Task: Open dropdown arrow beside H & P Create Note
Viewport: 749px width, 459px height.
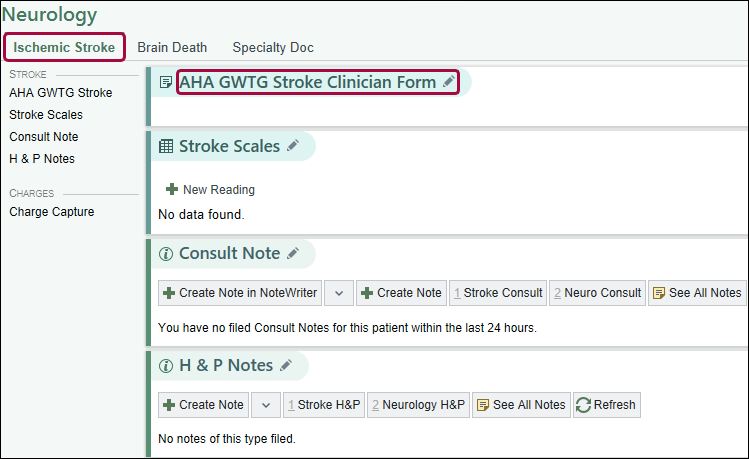Action: coord(265,405)
